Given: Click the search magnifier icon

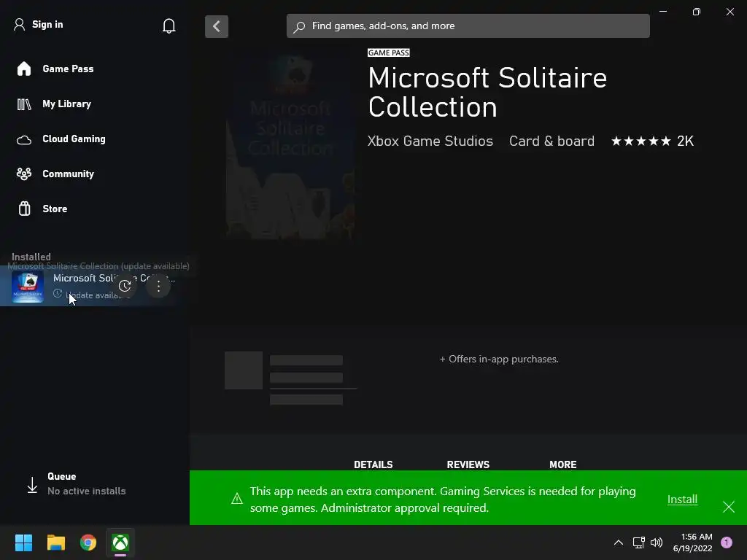Looking at the screenshot, I should [x=299, y=27].
